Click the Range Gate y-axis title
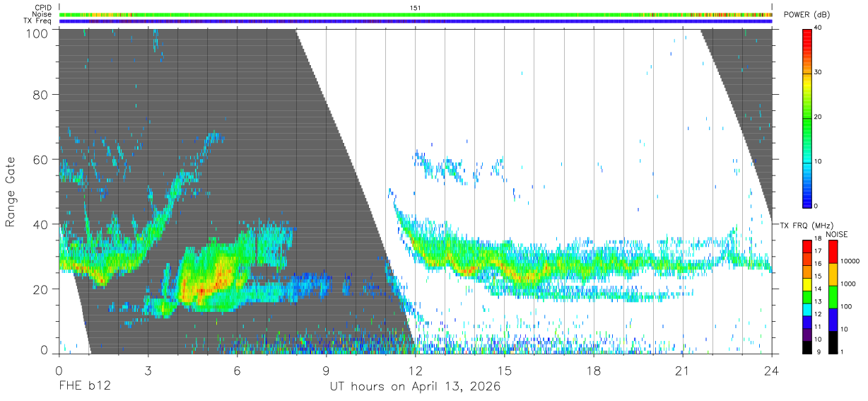 [11, 192]
